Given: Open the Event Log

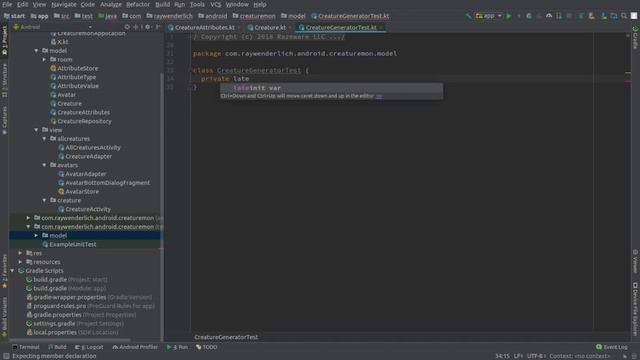Looking at the screenshot, I should pyautogui.click(x=611, y=347).
